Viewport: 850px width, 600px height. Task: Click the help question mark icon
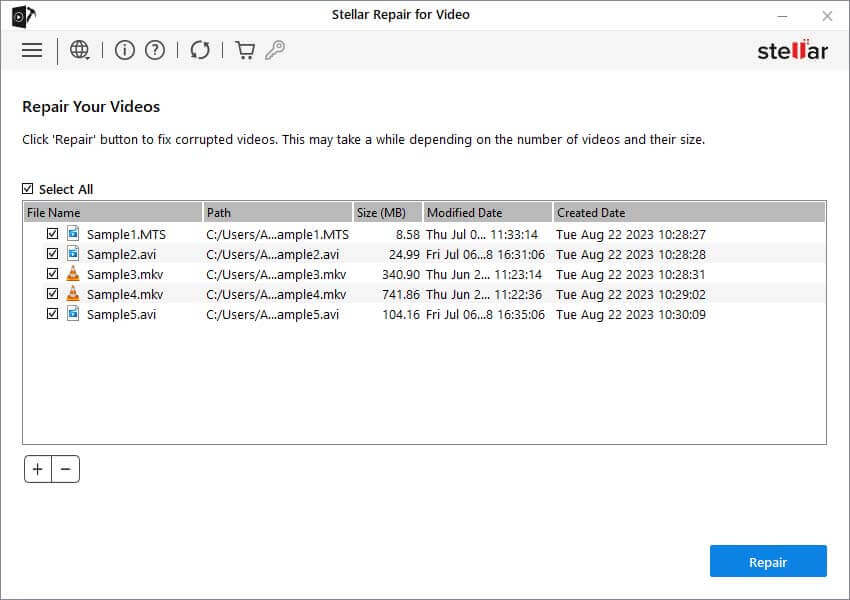click(155, 50)
